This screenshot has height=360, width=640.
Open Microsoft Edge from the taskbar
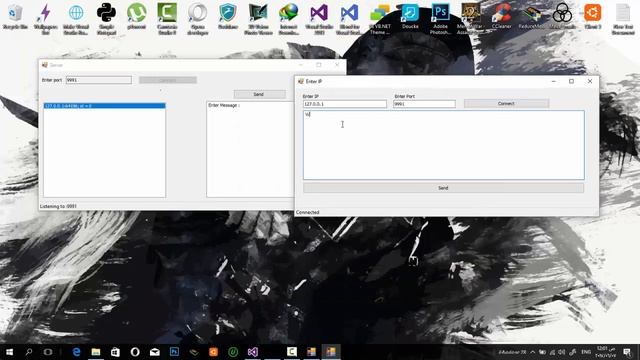point(76,352)
